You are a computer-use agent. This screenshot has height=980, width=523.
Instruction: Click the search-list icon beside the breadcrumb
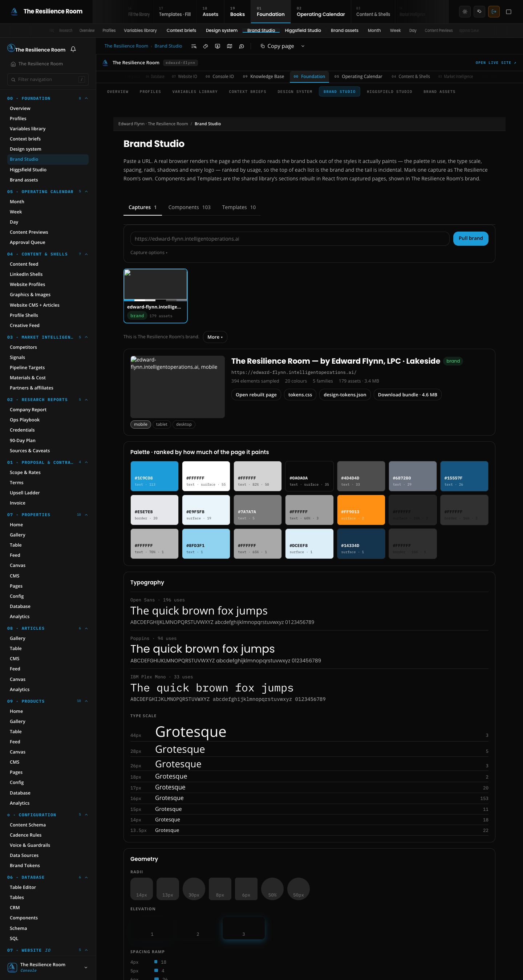click(x=194, y=46)
